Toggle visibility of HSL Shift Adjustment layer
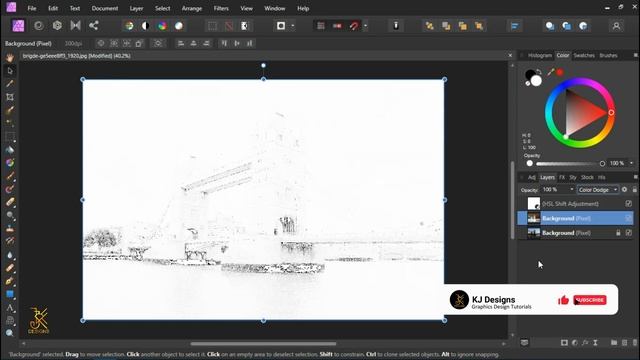Image resolution: width=640 pixels, height=360 pixels. click(x=629, y=203)
